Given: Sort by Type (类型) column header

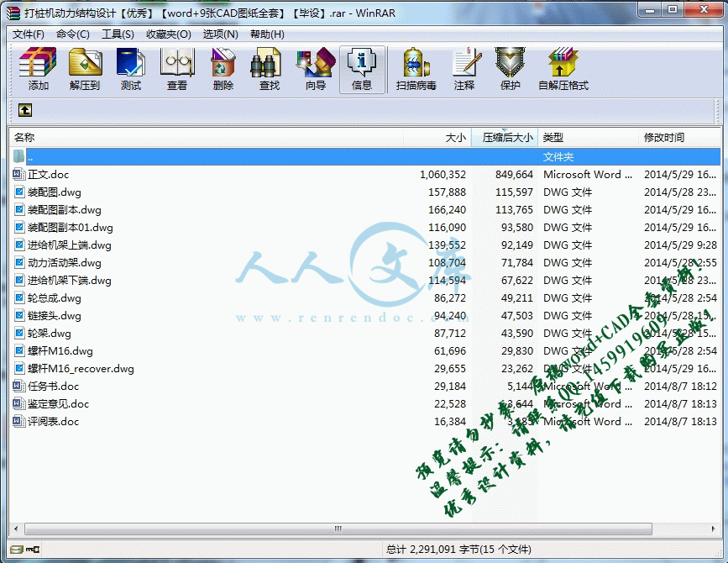Looking at the screenshot, I should pyautogui.click(x=589, y=138).
